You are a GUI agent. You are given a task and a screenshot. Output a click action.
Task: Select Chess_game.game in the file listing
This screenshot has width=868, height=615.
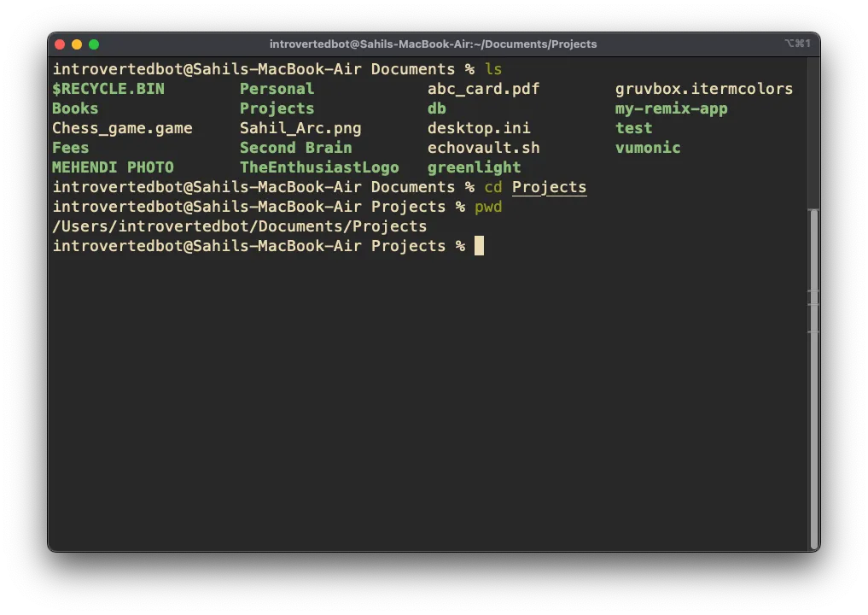122,128
